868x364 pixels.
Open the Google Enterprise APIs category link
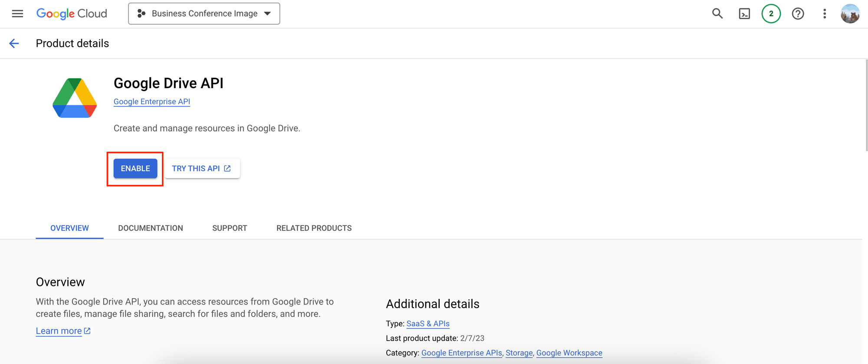[x=462, y=353]
